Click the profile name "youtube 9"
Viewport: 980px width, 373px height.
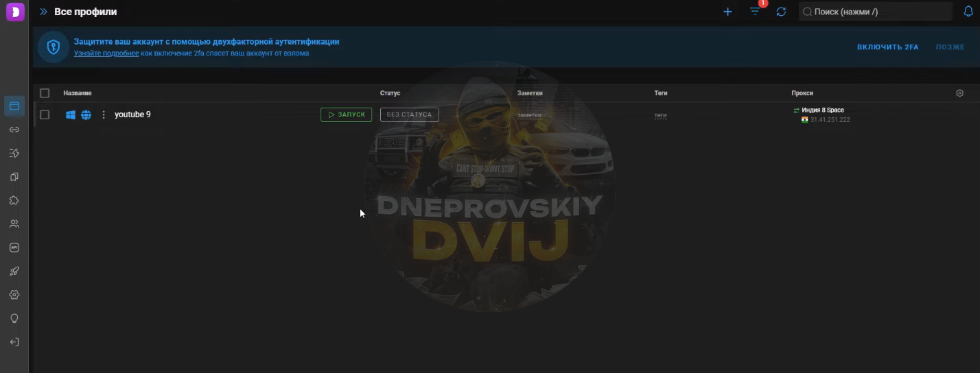click(x=132, y=115)
